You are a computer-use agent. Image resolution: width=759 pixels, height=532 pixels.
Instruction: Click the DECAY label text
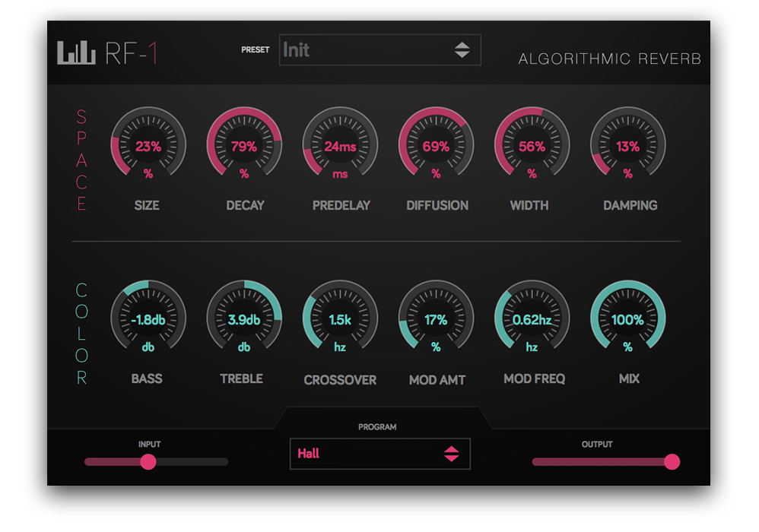tap(245, 205)
